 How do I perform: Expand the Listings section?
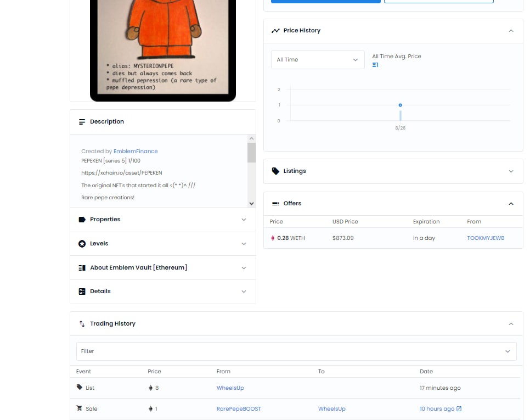click(x=511, y=171)
